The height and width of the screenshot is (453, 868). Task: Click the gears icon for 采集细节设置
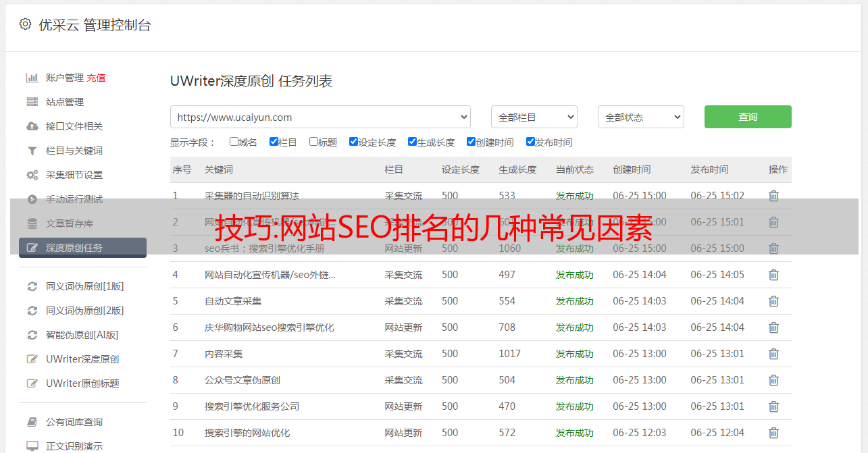click(x=32, y=175)
